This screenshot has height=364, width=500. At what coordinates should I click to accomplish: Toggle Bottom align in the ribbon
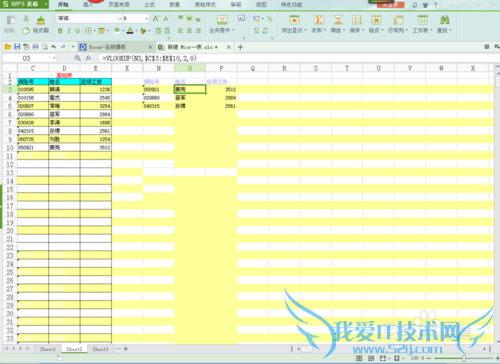pos(198,19)
